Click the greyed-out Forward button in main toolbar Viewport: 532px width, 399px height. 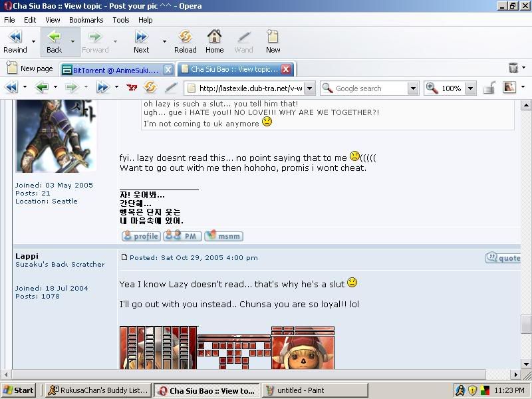[x=95, y=42]
